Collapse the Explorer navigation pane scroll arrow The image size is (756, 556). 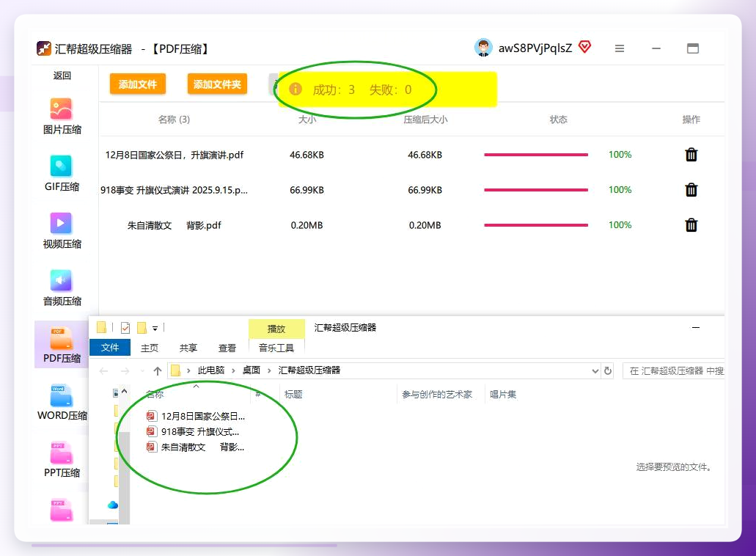click(x=125, y=392)
